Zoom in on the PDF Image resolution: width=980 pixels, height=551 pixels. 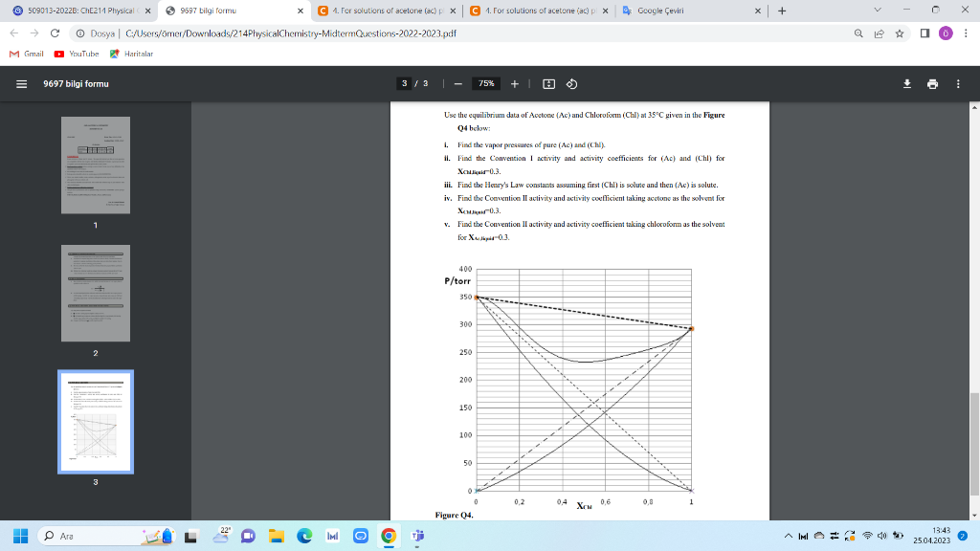(514, 84)
